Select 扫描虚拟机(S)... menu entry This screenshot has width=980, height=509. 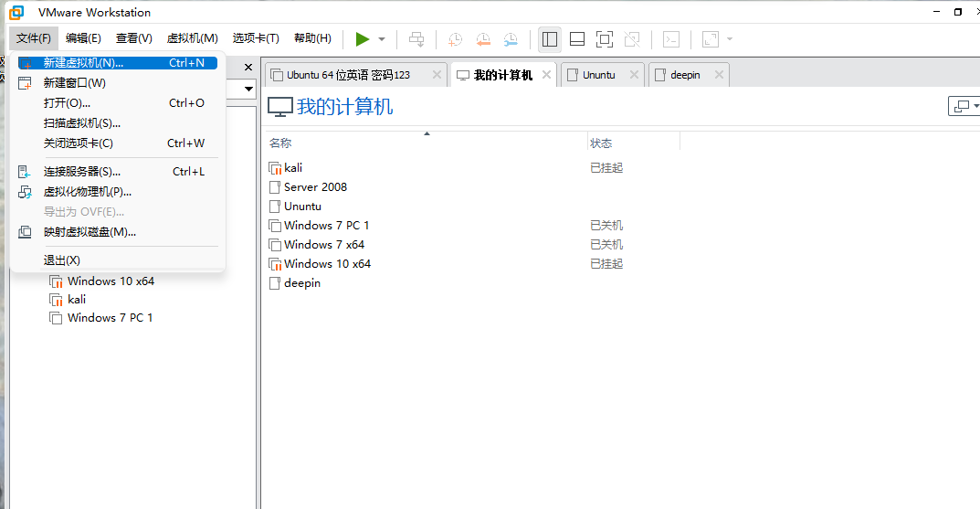click(118, 122)
